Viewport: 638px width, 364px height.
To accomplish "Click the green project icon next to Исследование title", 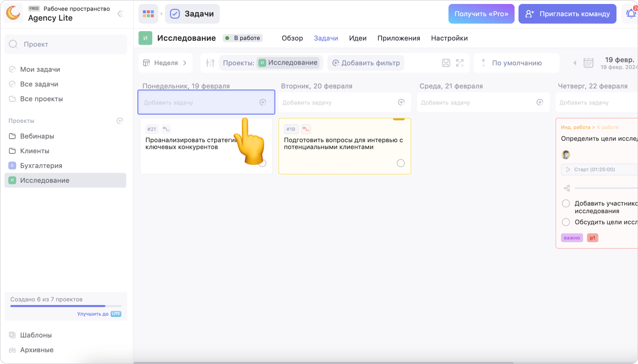I will pyautogui.click(x=145, y=38).
